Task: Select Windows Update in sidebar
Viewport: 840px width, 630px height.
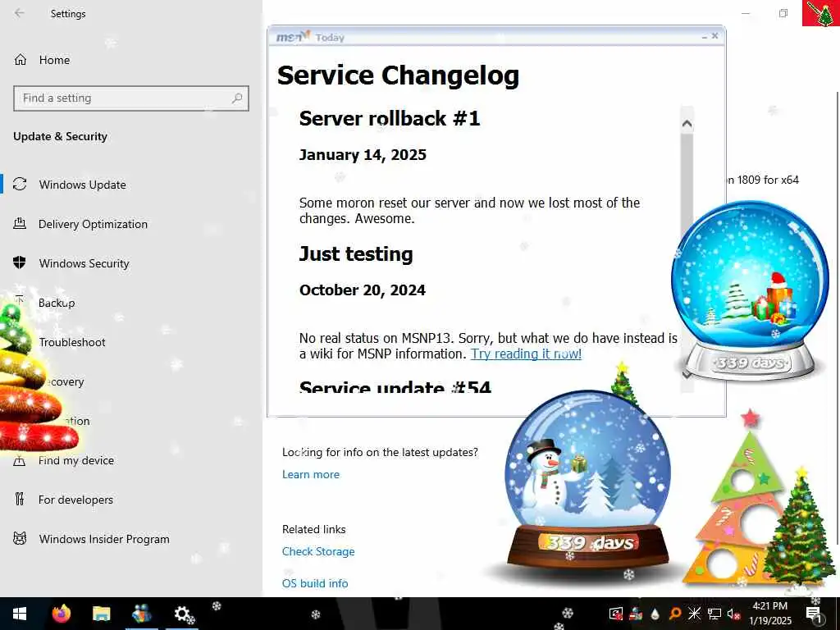Action: click(x=83, y=185)
